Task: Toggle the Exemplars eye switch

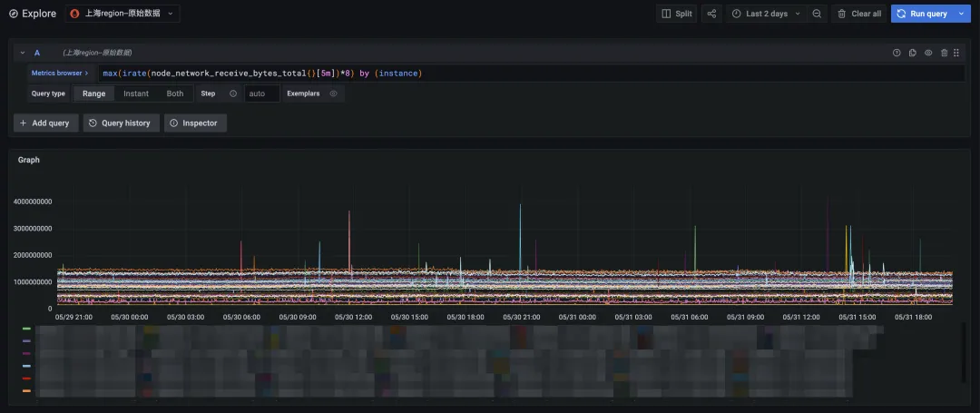Action: [x=333, y=93]
